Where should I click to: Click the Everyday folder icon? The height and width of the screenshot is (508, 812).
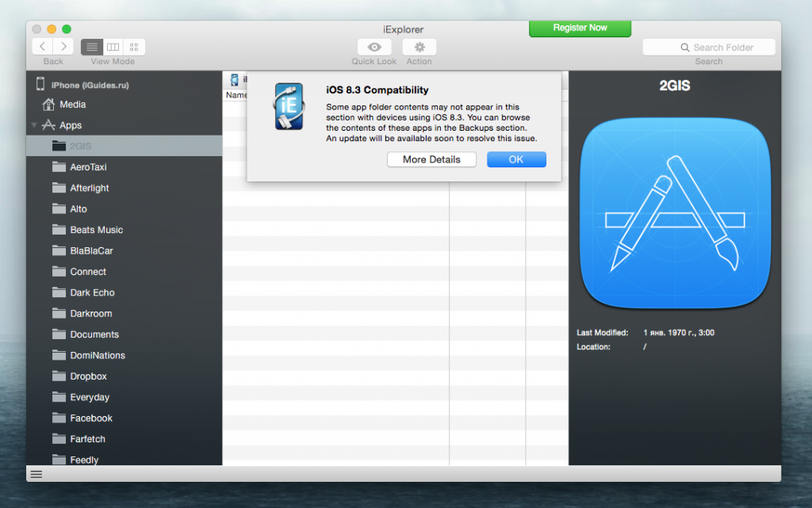pyautogui.click(x=59, y=397)
